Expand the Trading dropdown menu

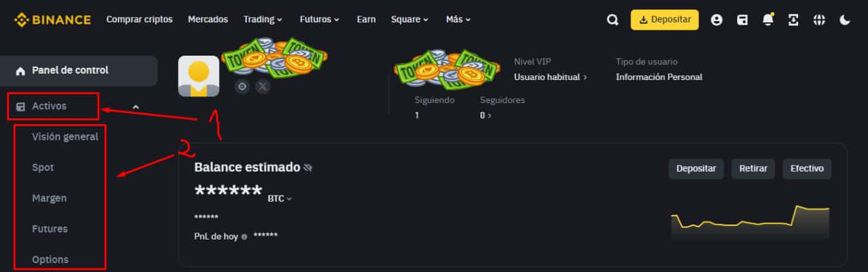[263, 20]
